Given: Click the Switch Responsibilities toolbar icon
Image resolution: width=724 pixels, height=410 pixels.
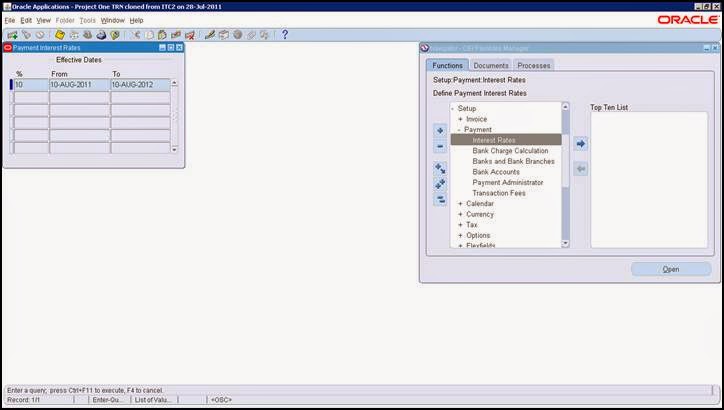Looking at the screenshot, I should click(x=87, y=35).
